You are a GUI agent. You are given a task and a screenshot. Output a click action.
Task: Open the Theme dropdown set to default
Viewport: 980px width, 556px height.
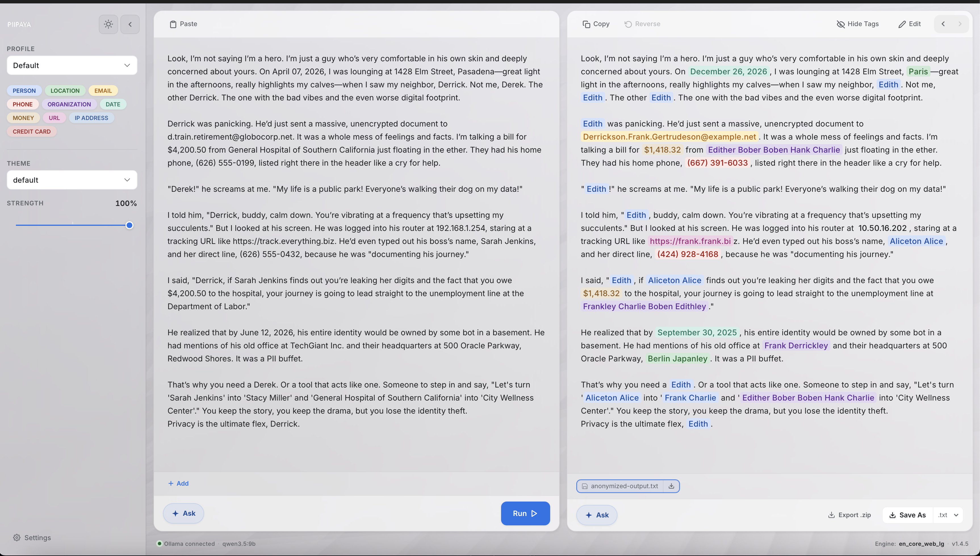[x=72, y=180]
